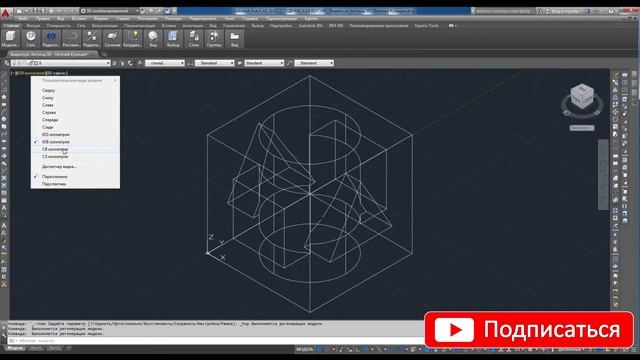Switch to the Лист1 layout tab
The image size is (640, 360).
click(x=36, y=348)
